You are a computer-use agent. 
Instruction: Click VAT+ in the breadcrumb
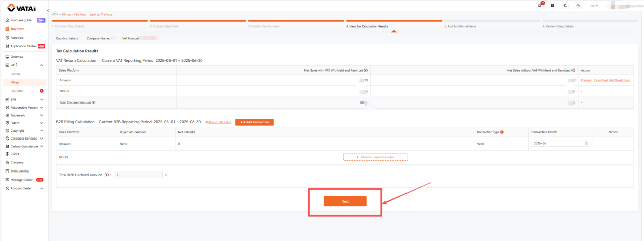click(x=55, y=14)
